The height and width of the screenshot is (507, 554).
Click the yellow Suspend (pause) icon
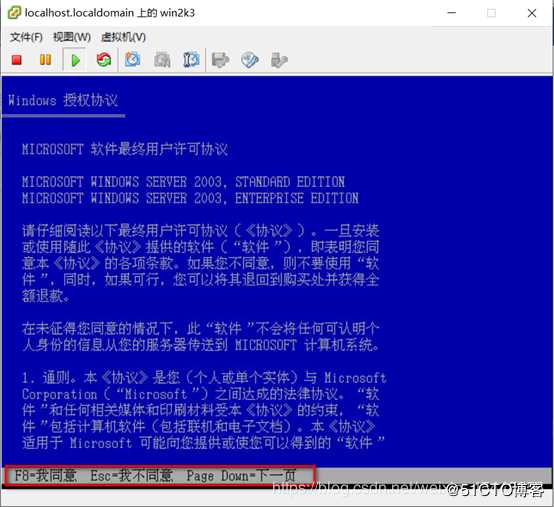click(x=45, y=60)
